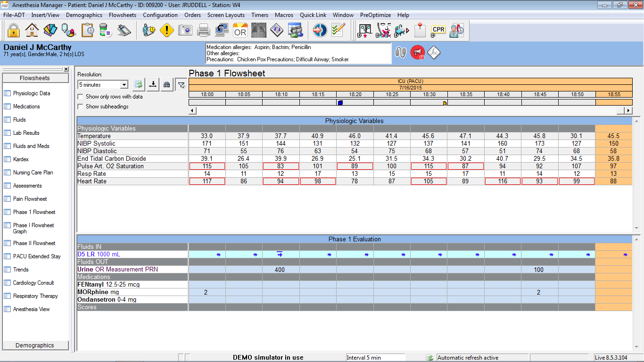Select the binoculars search icon
The height and width of the screenshot is (362, 644).
tap(167, 84)
